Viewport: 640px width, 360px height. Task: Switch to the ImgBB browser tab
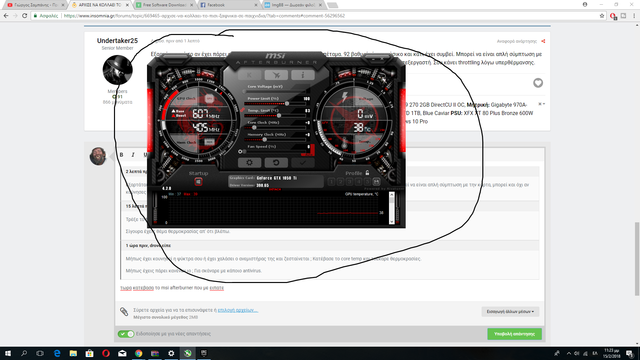tap(293, 5)
